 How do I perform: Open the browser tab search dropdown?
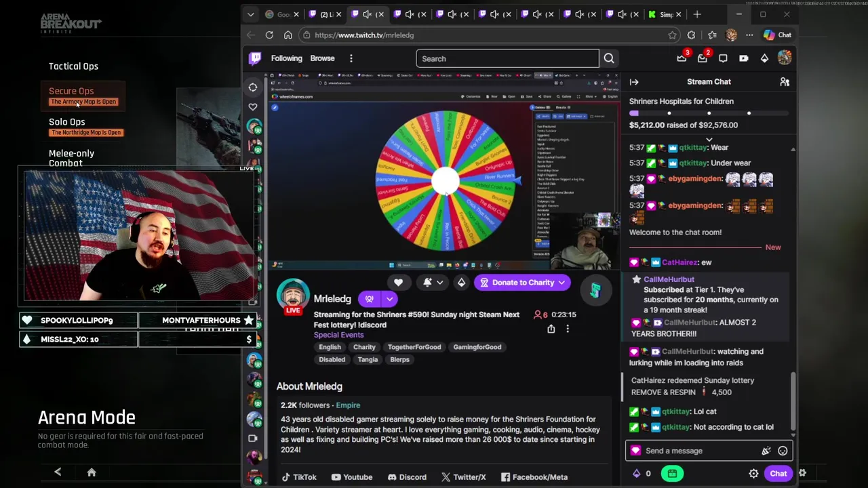point(251,14)
